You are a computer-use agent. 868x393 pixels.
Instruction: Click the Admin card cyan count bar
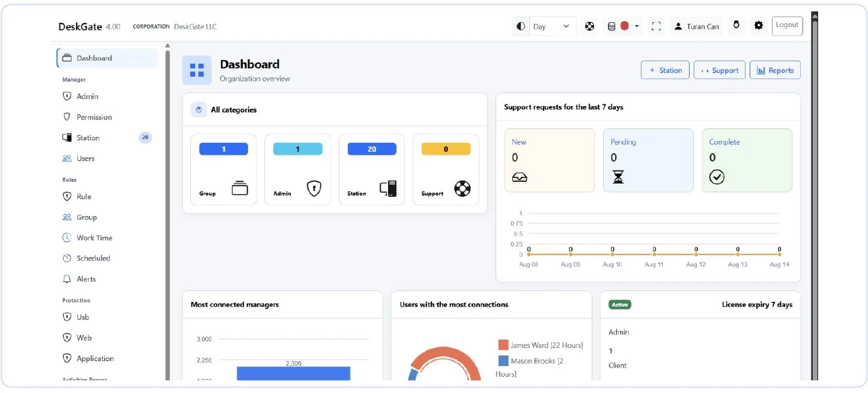pyautogui.click(x=298, y=149)
